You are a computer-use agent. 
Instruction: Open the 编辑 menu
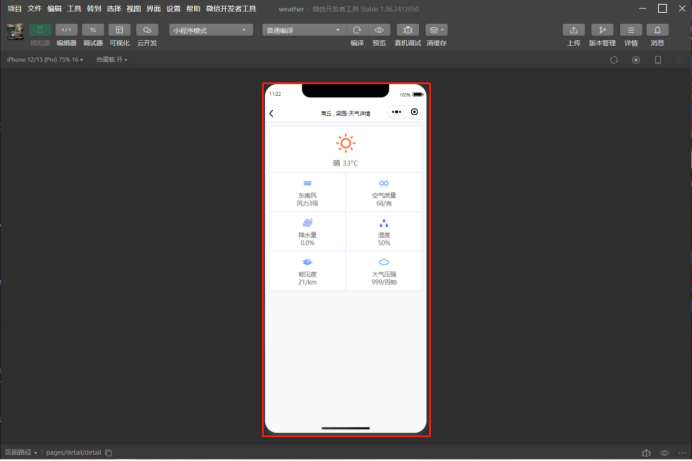point(54,9)
